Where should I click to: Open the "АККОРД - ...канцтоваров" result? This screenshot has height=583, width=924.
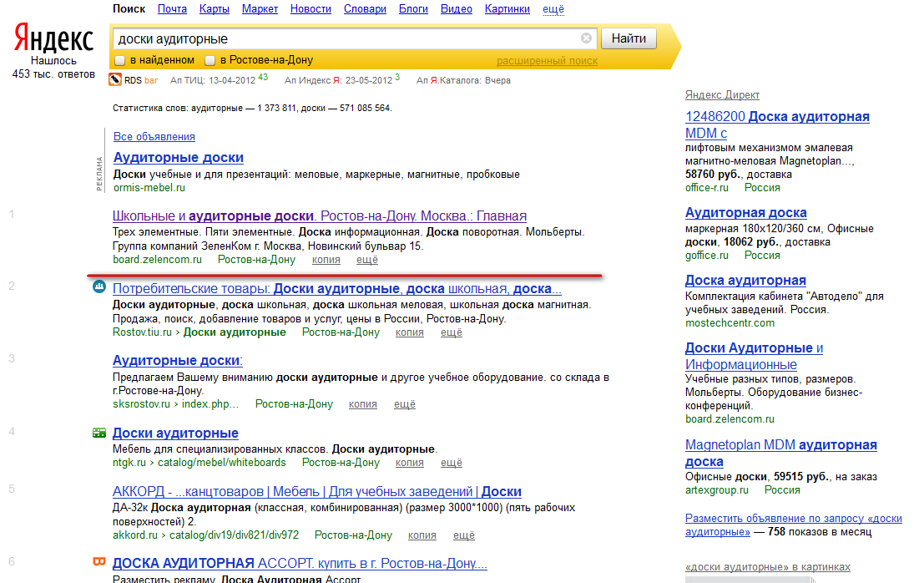pos(317,492)
